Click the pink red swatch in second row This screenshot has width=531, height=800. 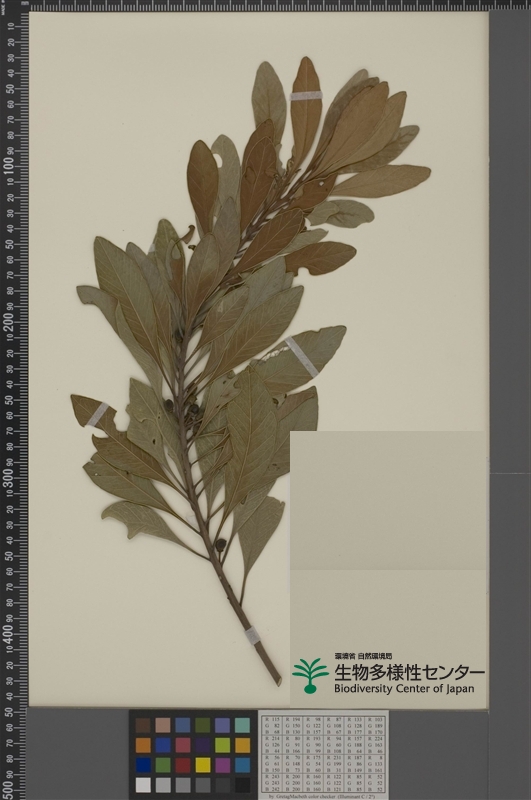(183, 745)
